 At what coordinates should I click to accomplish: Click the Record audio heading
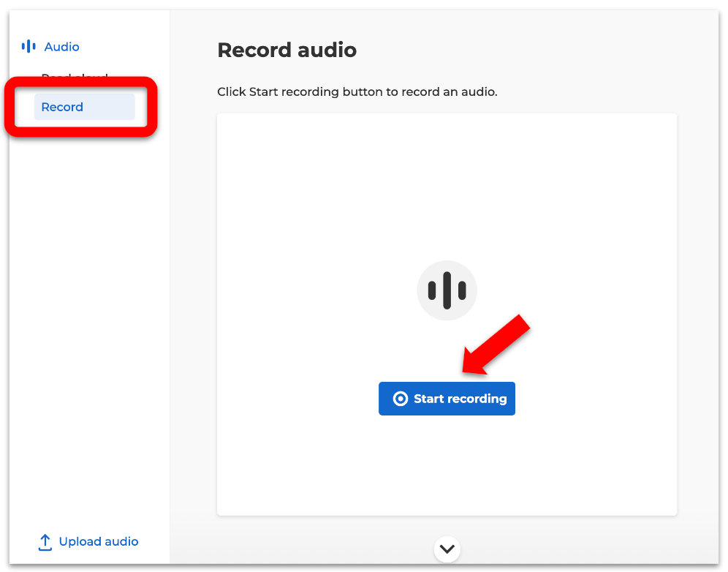(287, 50)
